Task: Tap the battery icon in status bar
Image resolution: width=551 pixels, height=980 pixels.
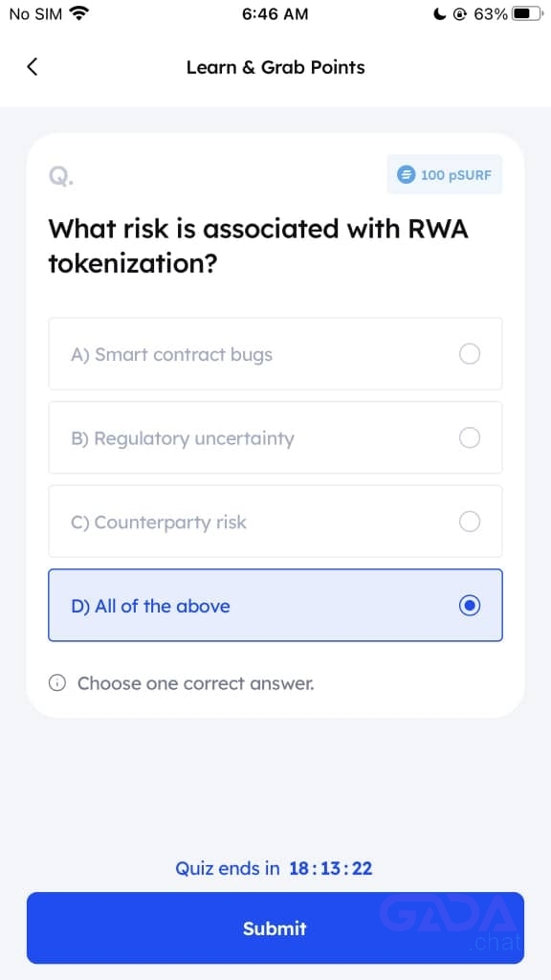Action: coord(528,13)
